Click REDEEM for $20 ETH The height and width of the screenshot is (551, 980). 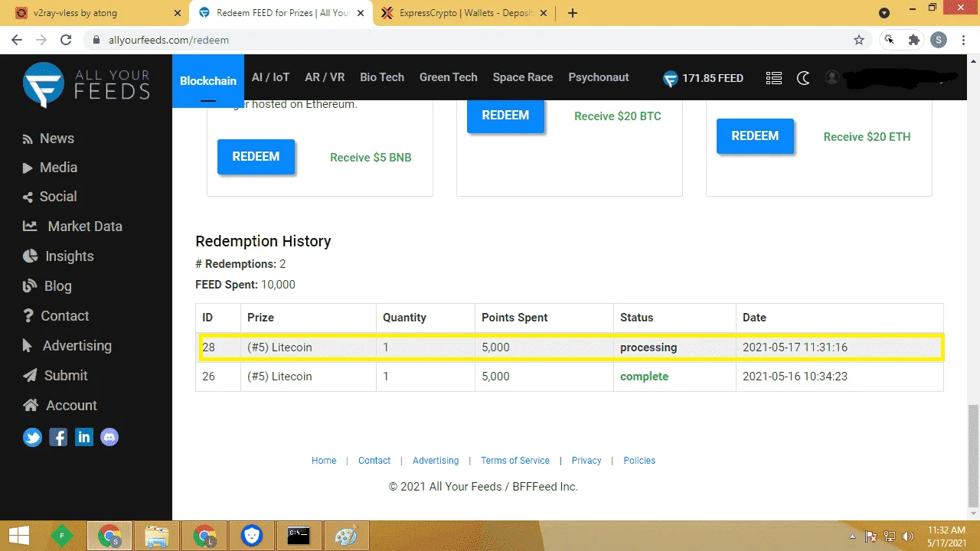755,136
